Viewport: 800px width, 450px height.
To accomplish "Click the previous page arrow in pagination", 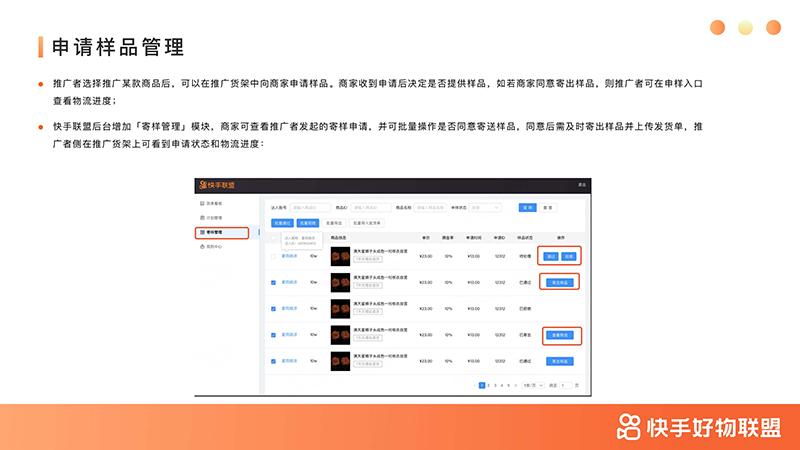I will 474,385.
